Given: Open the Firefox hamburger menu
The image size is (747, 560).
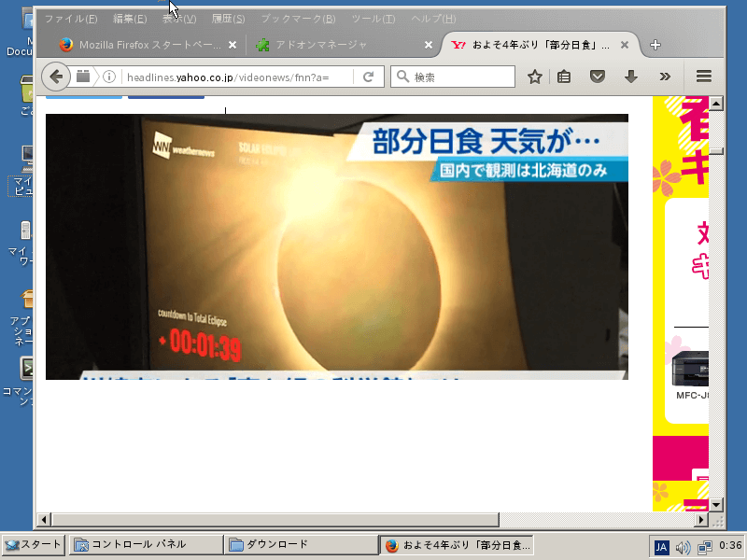Looking at the screenshot, I should tap(704, 77).
